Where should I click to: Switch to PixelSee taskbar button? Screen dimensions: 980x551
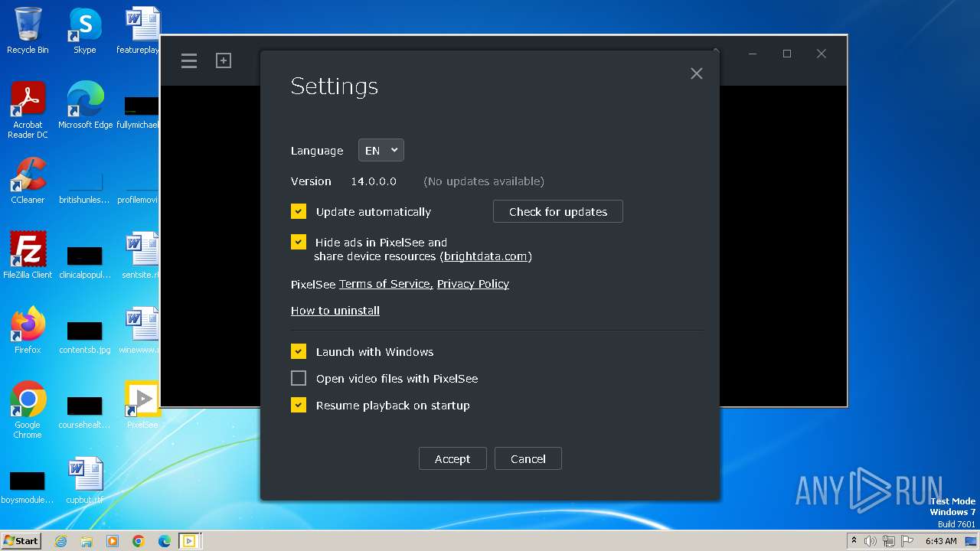(189, 541)
